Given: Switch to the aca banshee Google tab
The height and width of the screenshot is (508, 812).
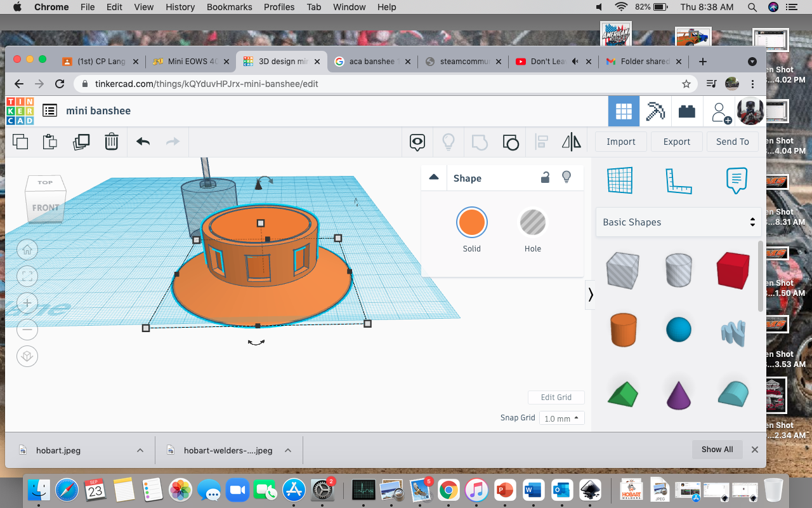Looking at the screenshot, I should pyautogui.click(x=372, y=62).
